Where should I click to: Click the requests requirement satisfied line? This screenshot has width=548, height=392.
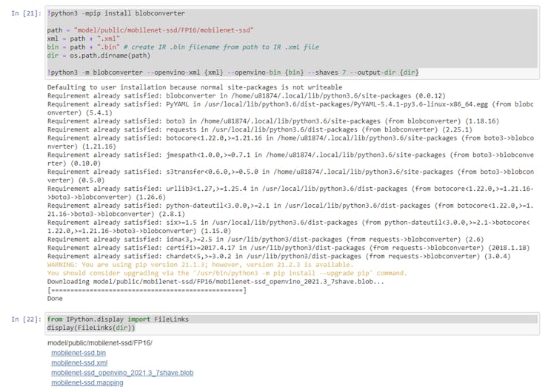pyautogui.click(x=260, y=129)
